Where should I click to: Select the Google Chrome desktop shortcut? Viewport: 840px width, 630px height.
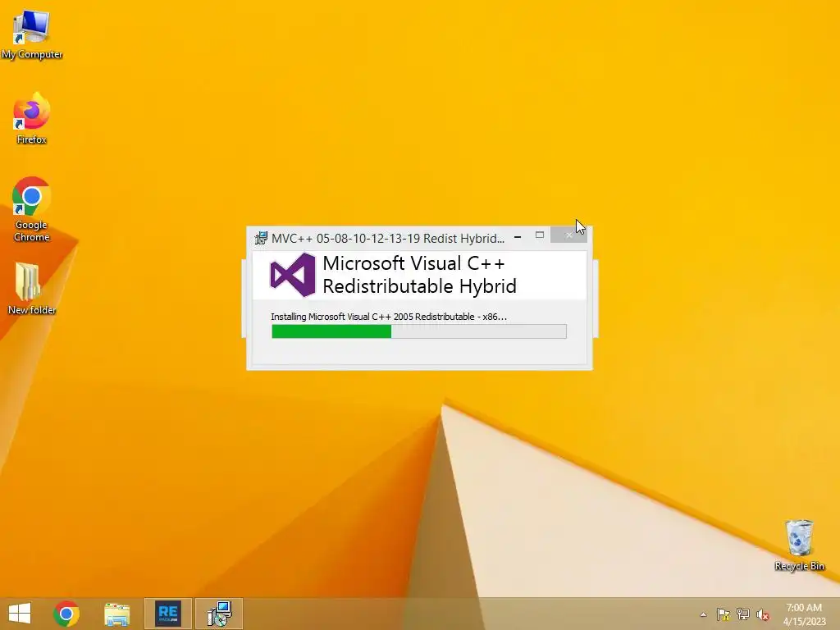tap(32, 209)
